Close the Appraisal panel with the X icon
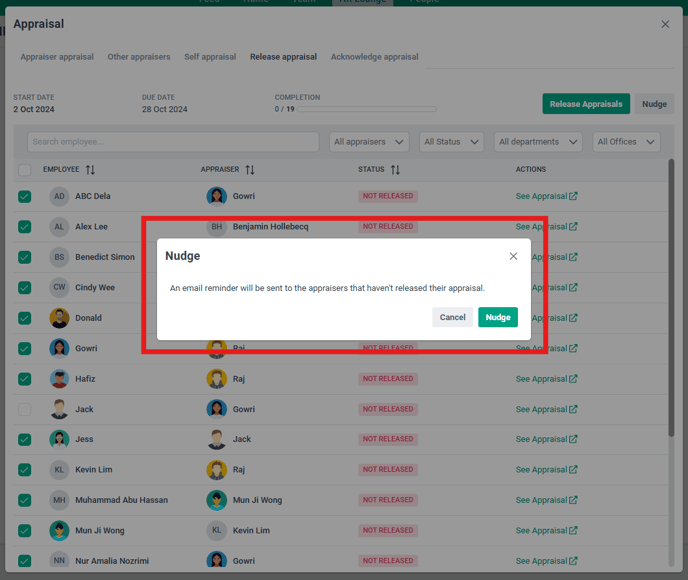688x580 pixels. click(665, 24)
